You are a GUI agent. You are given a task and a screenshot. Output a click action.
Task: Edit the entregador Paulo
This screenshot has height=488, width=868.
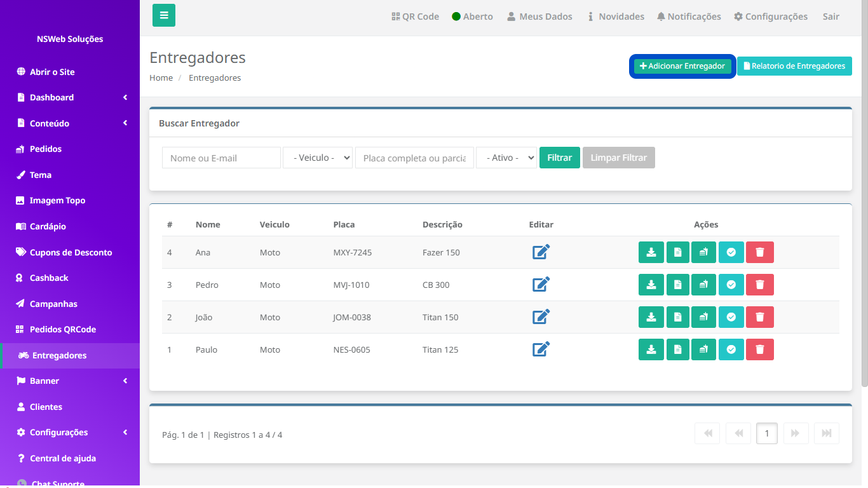tap(541, 349)
